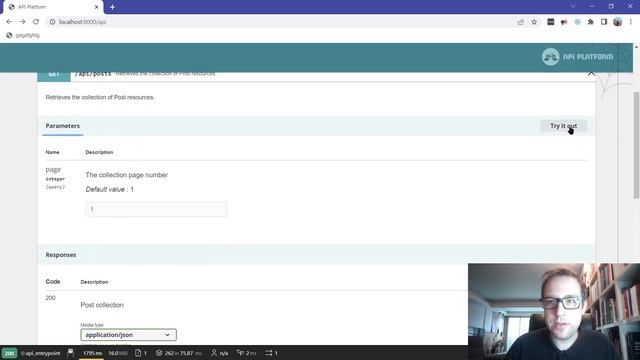Open the serializer panel icon showing 1
The height and width of the screenshot is (360, 640).
coord(141,353)
